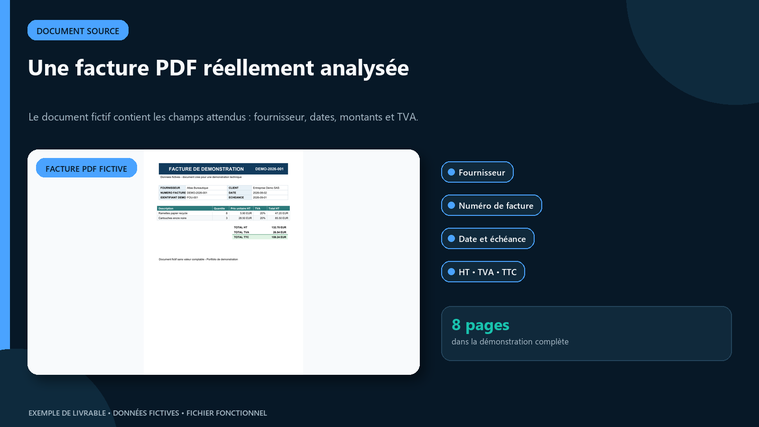Open the invoice PDF preview thumbnail
This screenshot has width=759, height=427.
pyautogui.click(x=223, y=262)
